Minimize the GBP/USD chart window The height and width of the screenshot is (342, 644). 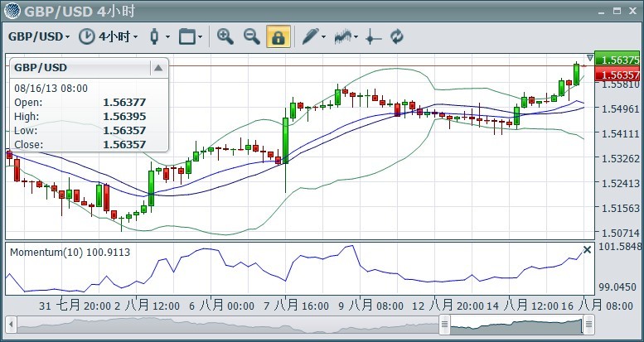(602, 12)
